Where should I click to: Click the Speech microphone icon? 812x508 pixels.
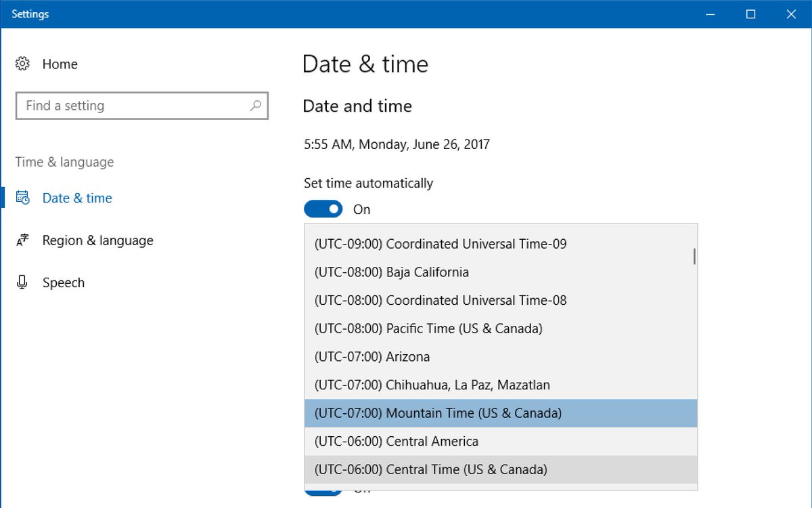[x=22, y=282]
